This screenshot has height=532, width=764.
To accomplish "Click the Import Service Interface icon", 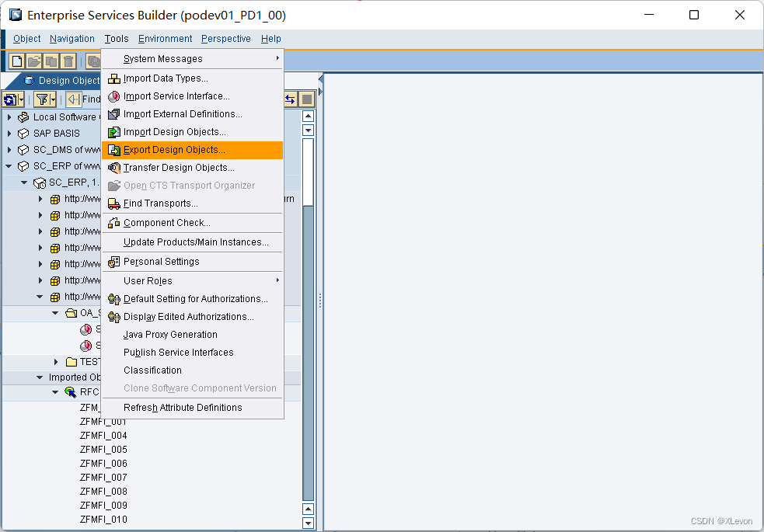I will [114, 96].
